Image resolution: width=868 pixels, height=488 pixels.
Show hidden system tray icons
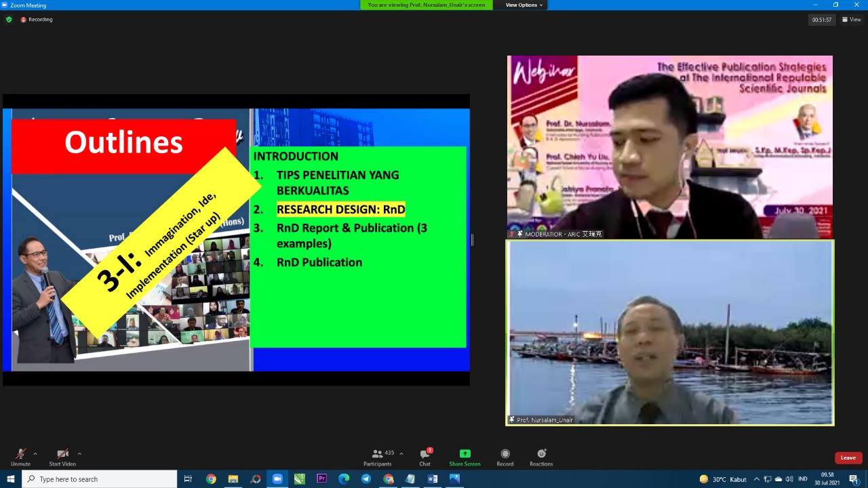757,479
